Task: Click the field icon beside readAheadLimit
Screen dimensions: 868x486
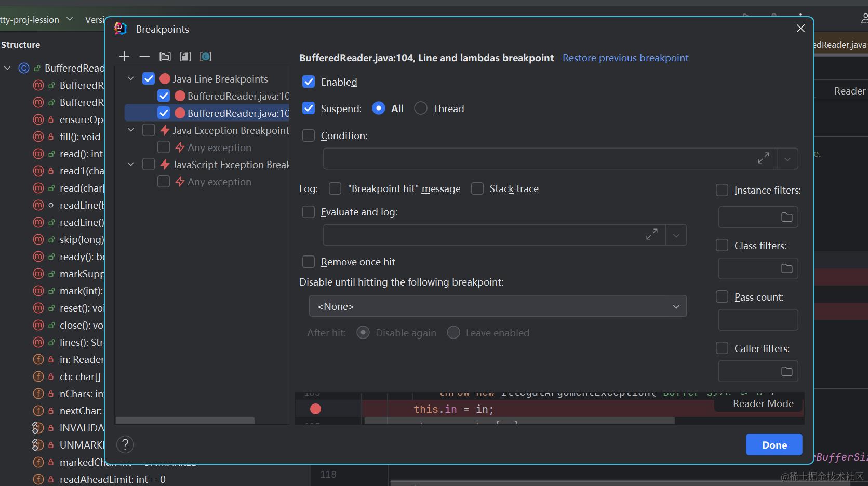Action: coord(38,479)
